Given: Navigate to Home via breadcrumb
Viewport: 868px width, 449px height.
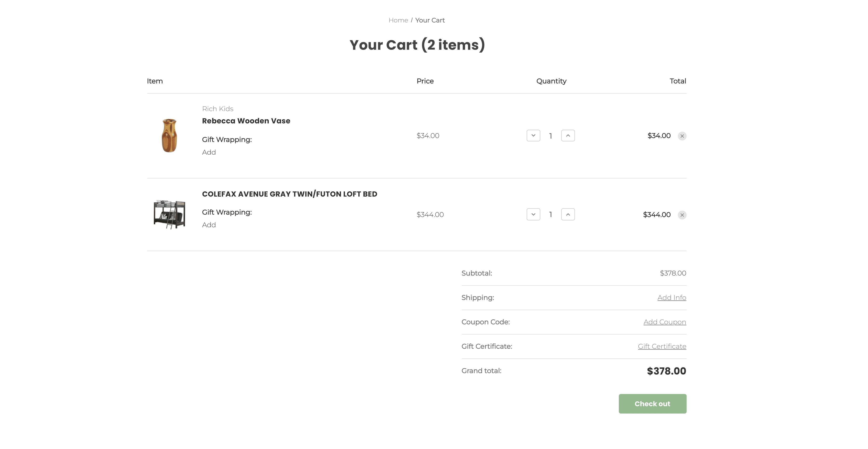Looking at the screenshot, I should [x=398, y=20].
